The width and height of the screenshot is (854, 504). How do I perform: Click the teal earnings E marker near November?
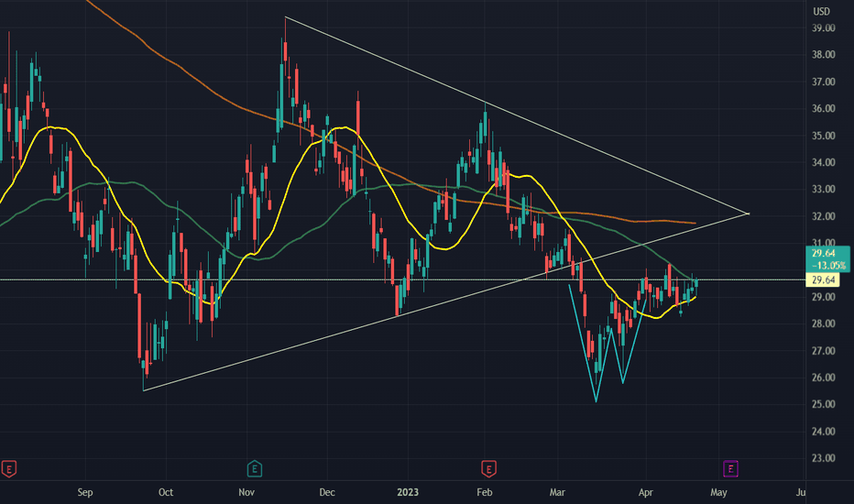[x=255, y=468]
